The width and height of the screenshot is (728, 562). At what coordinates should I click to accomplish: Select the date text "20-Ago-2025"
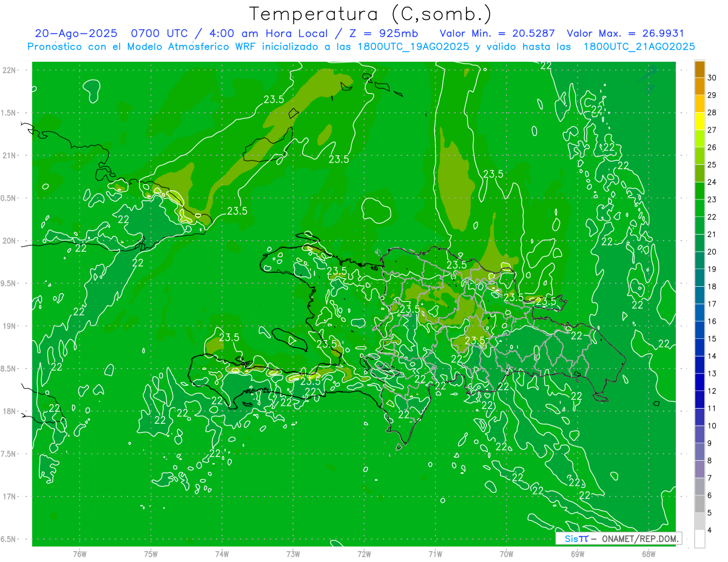[x=76, y=34]
